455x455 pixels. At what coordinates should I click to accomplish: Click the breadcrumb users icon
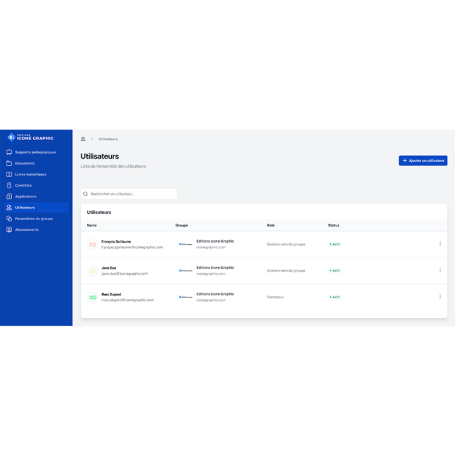(x=83, y=139)
